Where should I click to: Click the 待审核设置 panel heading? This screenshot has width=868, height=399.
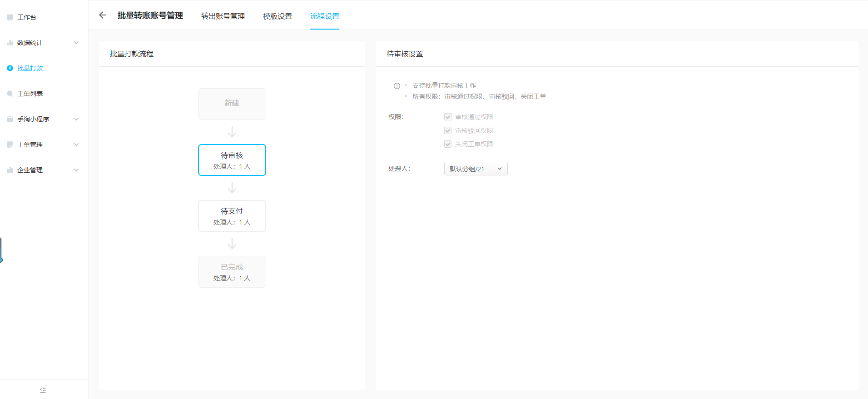click(x=405, y=54)
